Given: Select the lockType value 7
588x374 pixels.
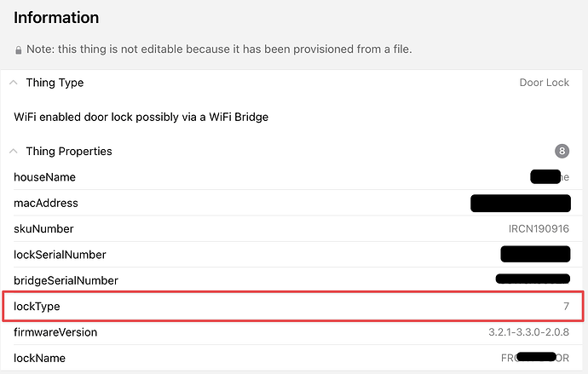Looking at the screenshot, I should [566, 306].
